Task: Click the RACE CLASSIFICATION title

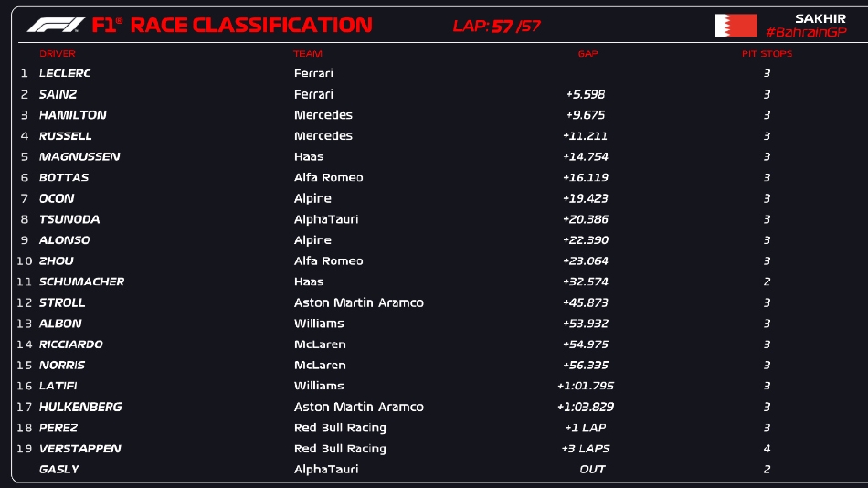Action: pyautogui.click(x=251, y=25)
